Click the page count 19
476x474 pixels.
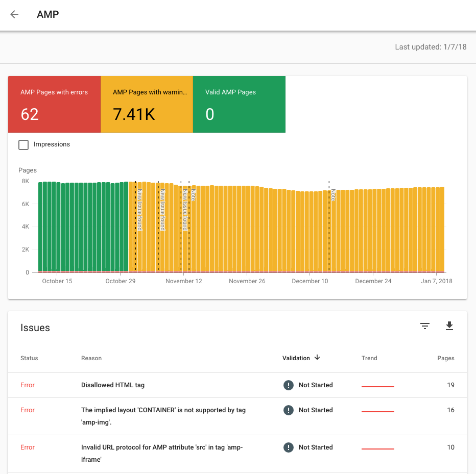pyautogui.click(x=450, y=385)
